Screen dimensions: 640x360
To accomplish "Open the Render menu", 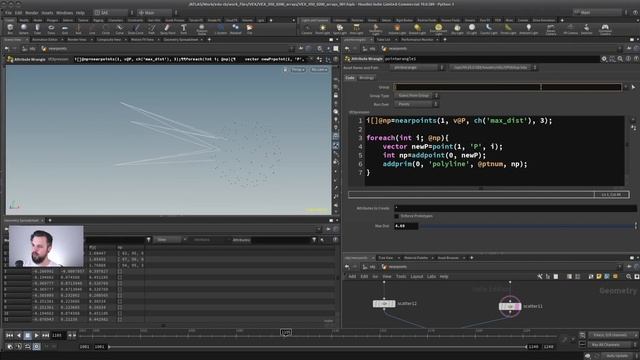I will coord(32,13).
